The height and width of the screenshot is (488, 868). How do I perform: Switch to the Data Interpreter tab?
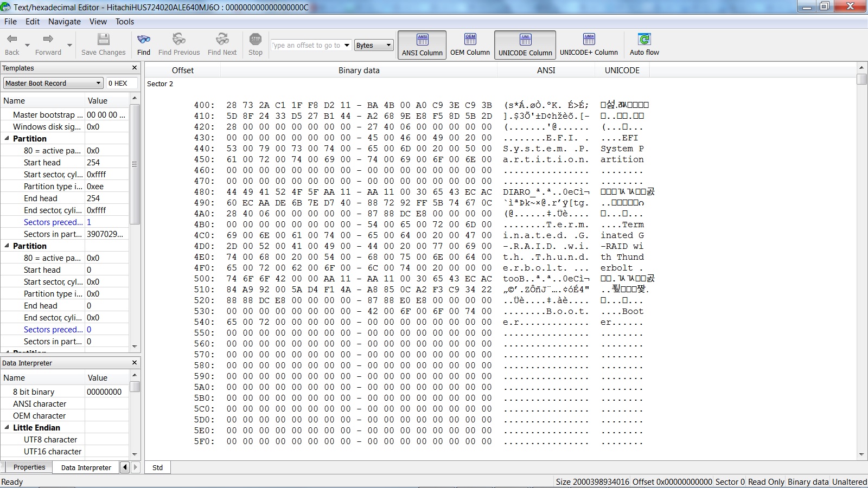[86, 467]
